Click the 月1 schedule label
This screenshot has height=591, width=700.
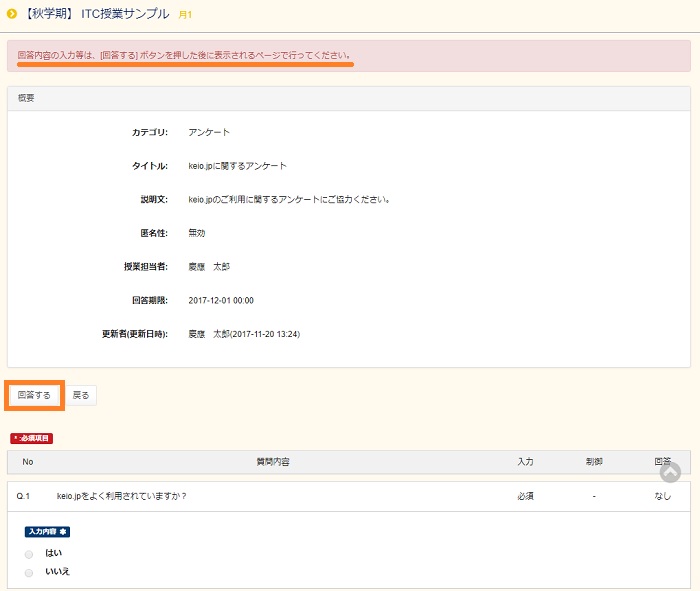[185, 15]
